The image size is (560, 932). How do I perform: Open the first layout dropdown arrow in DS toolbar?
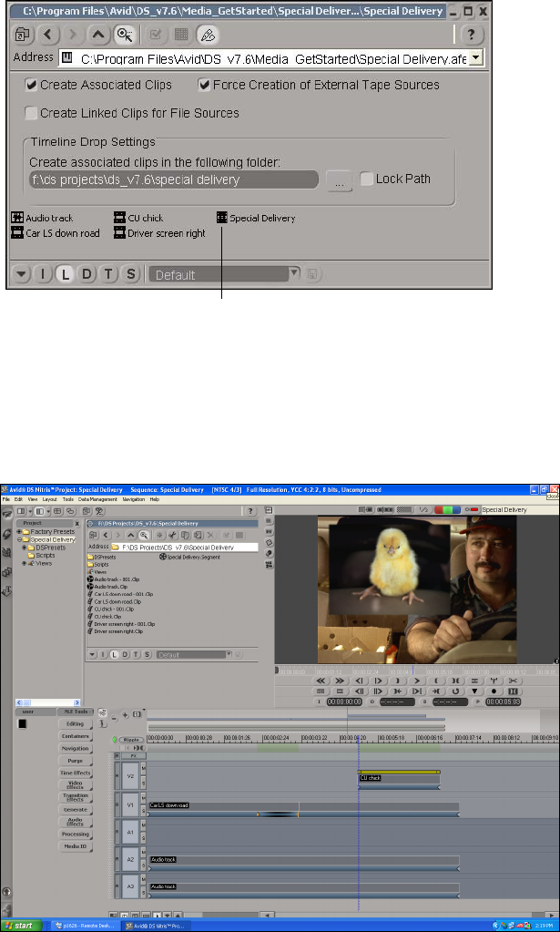28,510
